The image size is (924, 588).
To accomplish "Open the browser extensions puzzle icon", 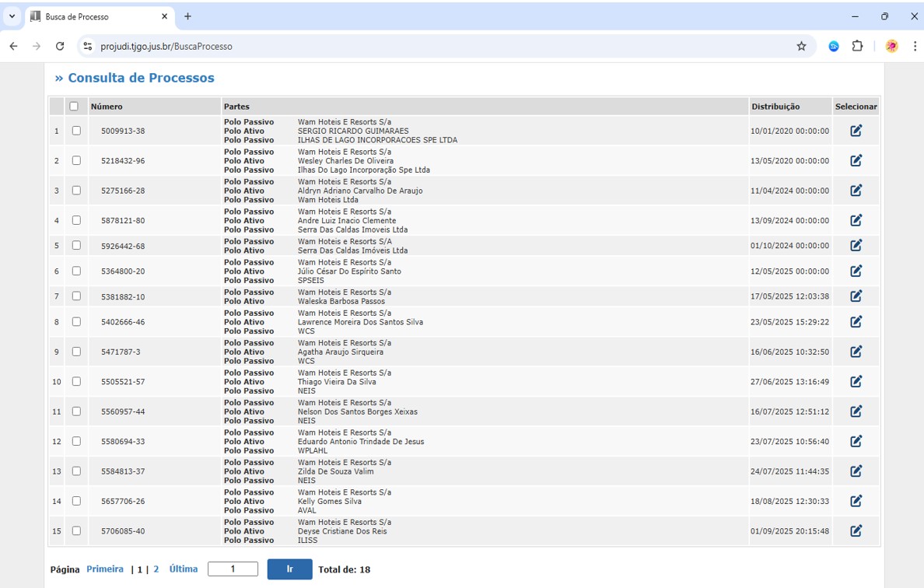I will (857, 47).
